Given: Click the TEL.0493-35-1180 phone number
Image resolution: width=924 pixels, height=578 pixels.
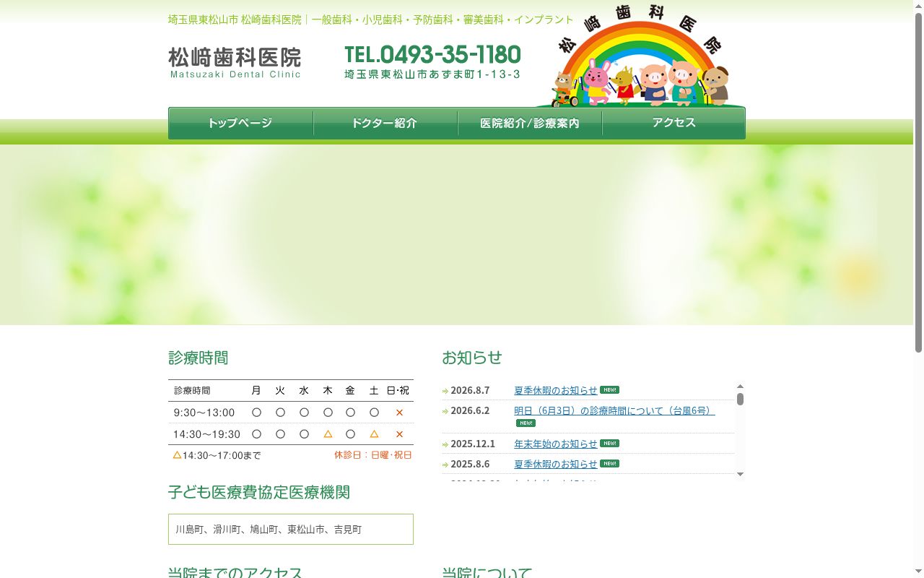Looking at the screenshot, I should tap(432, 55).
